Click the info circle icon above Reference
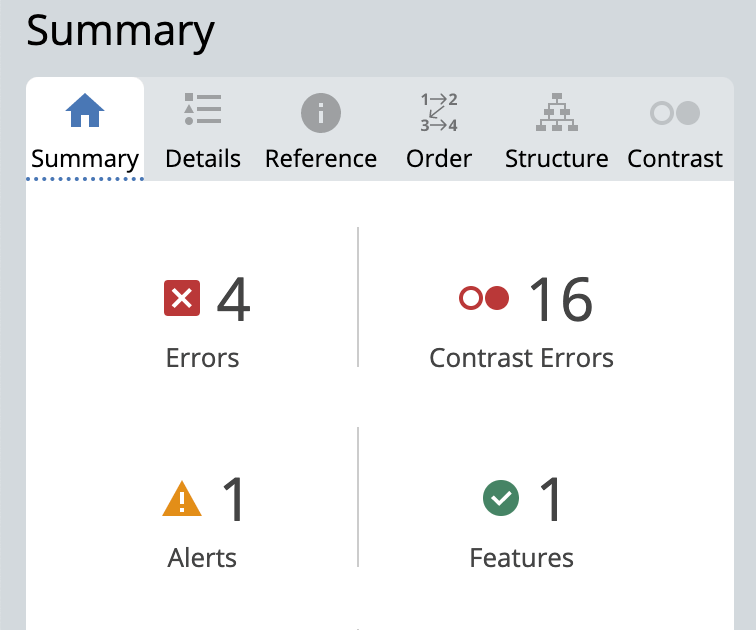Image resolution: width=756 pixels, height=630 pixels. click(x=321, y=112)
